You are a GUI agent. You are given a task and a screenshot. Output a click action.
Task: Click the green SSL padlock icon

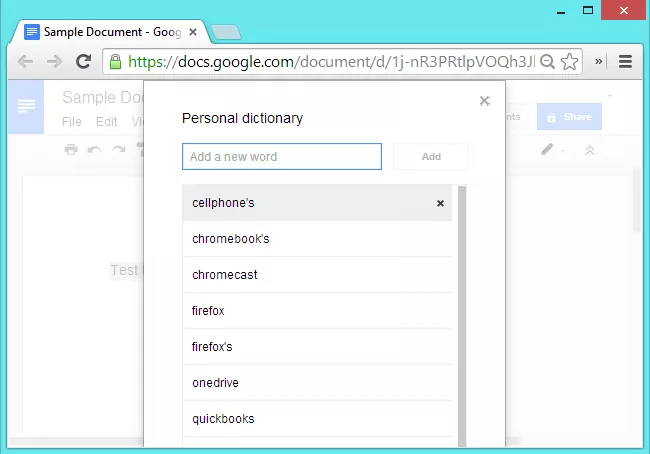[x=115, y=61]
